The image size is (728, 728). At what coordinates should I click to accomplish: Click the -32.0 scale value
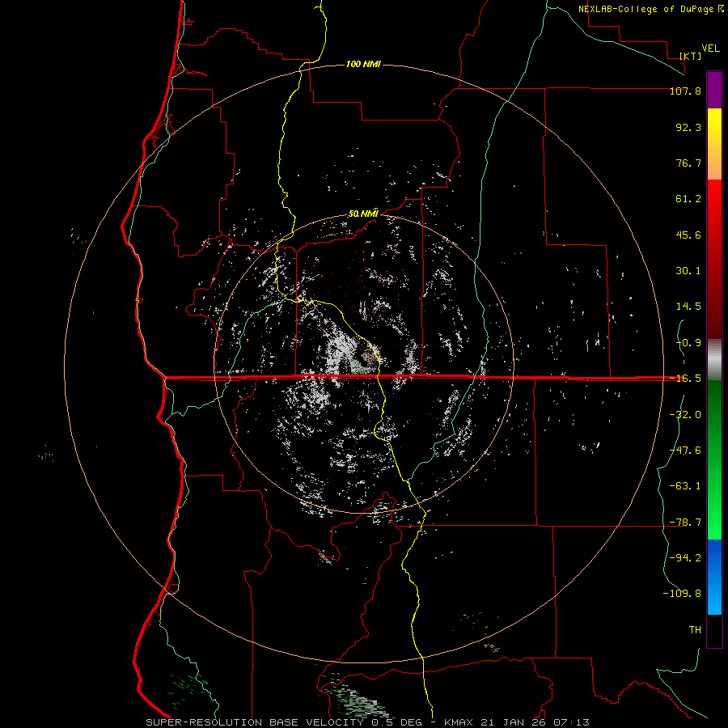pyautogui.click(x=685, y=415)
